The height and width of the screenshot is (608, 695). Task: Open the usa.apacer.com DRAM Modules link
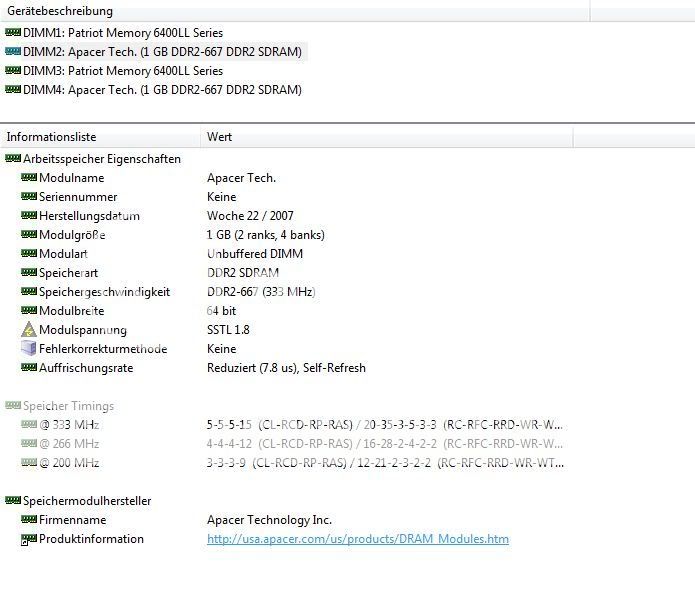coord(358,539)
